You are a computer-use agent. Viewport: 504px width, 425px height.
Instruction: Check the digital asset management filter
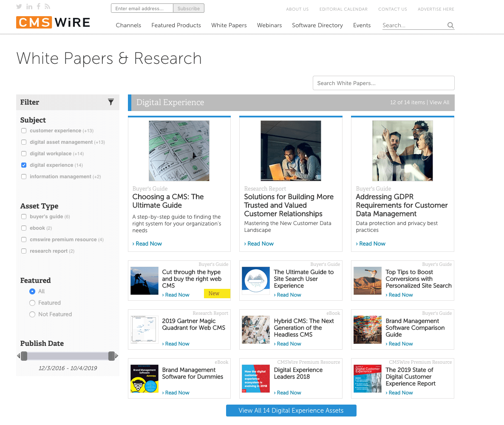click(24, 142)
